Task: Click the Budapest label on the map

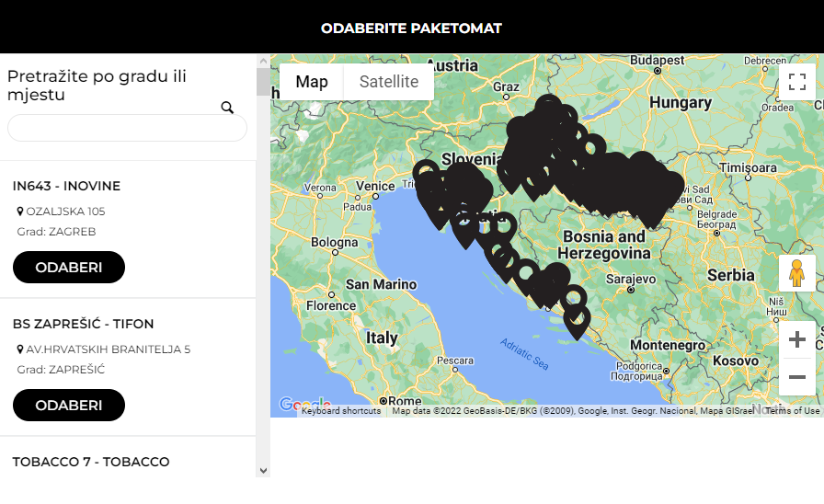Action: (x=657, y=61)
